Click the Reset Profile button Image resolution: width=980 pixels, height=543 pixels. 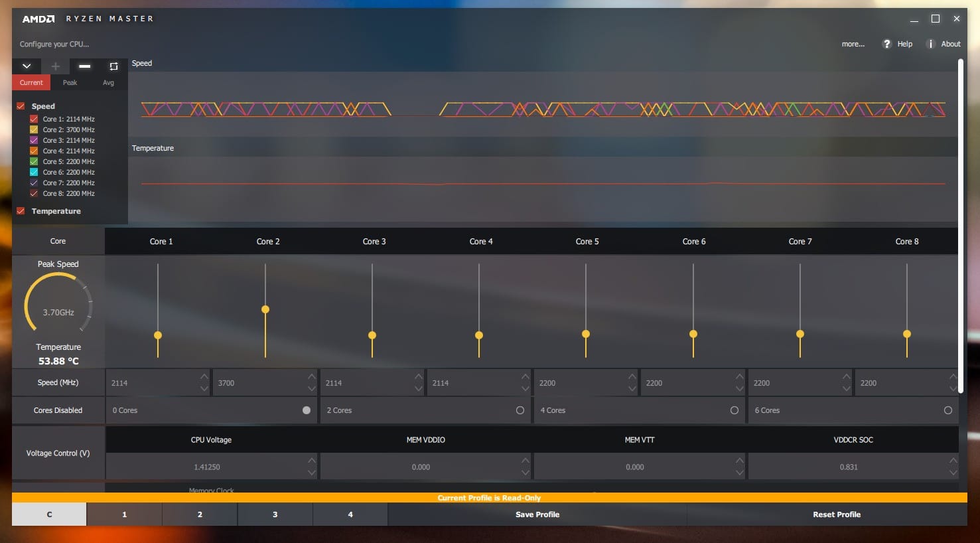click(x=836, y=514)
